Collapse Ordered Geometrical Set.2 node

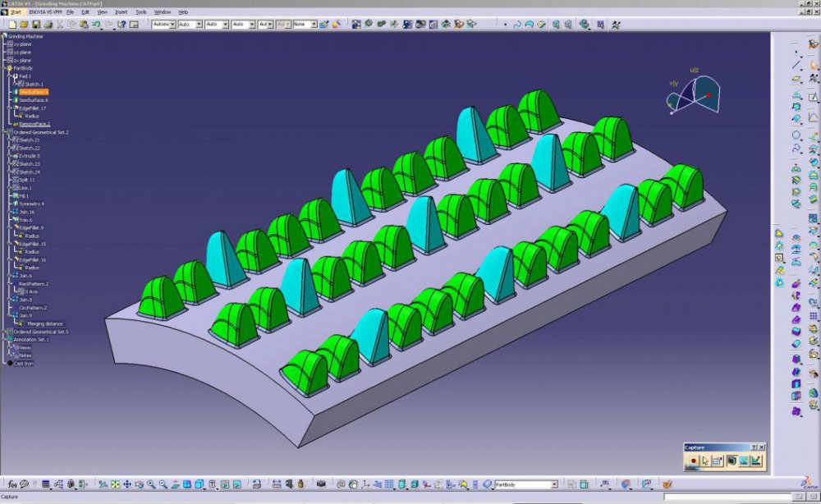coord(5,132)
